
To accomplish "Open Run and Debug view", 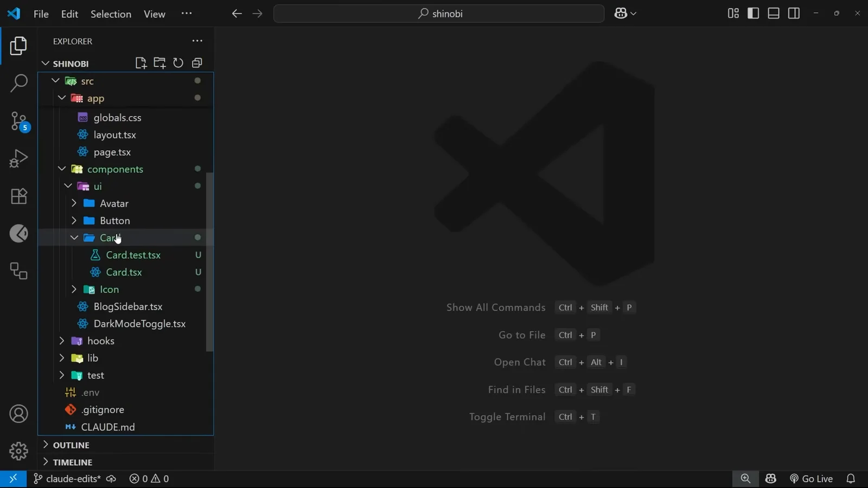I will [18, 158].
